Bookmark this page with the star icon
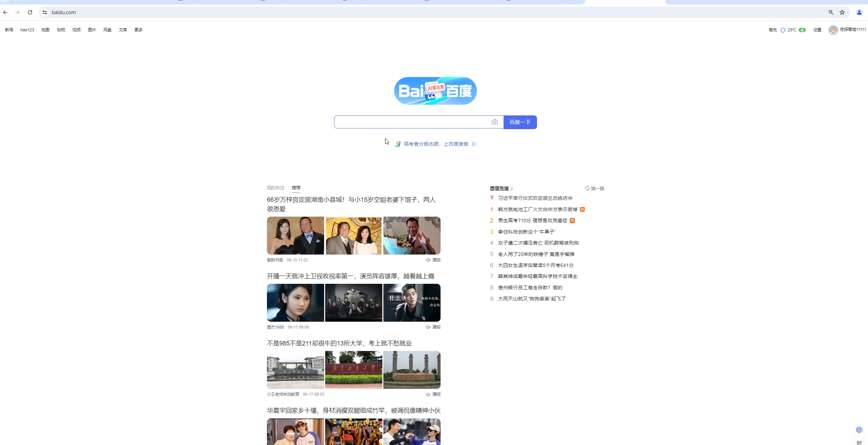Image resolution: width=868 pixels, height=445 pixels. click(842, 12)
